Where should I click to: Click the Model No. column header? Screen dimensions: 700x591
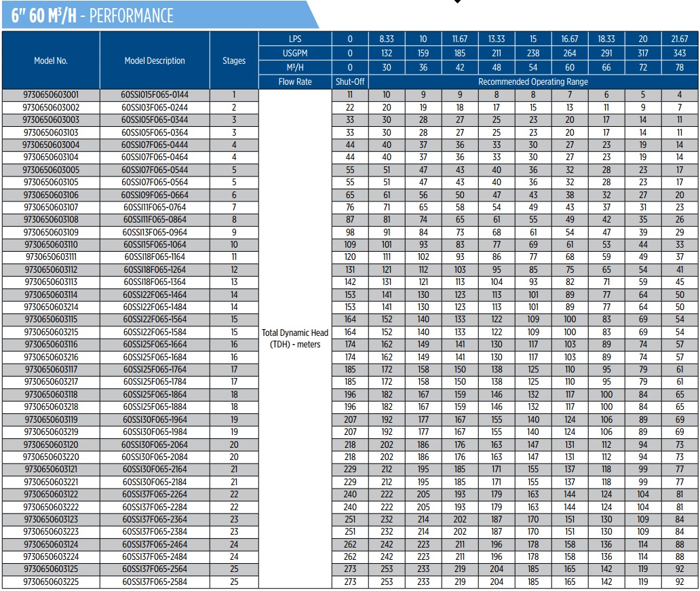click(51, 60)
